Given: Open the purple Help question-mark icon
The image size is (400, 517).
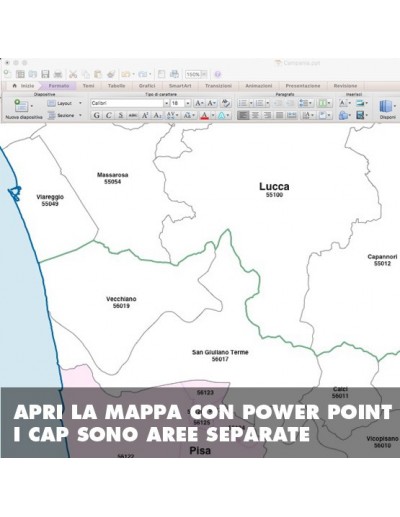Looking at the screenshot, I should click(218, 74).
